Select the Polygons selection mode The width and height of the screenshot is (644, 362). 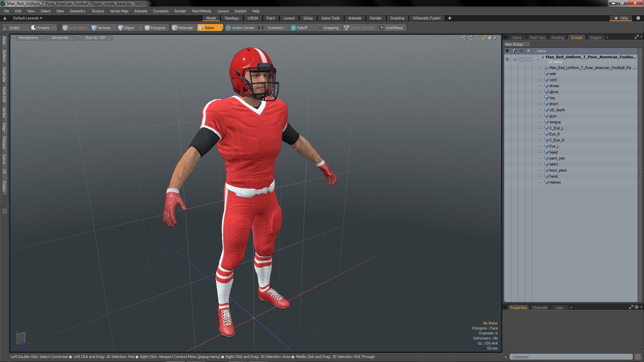coord(155,28)
